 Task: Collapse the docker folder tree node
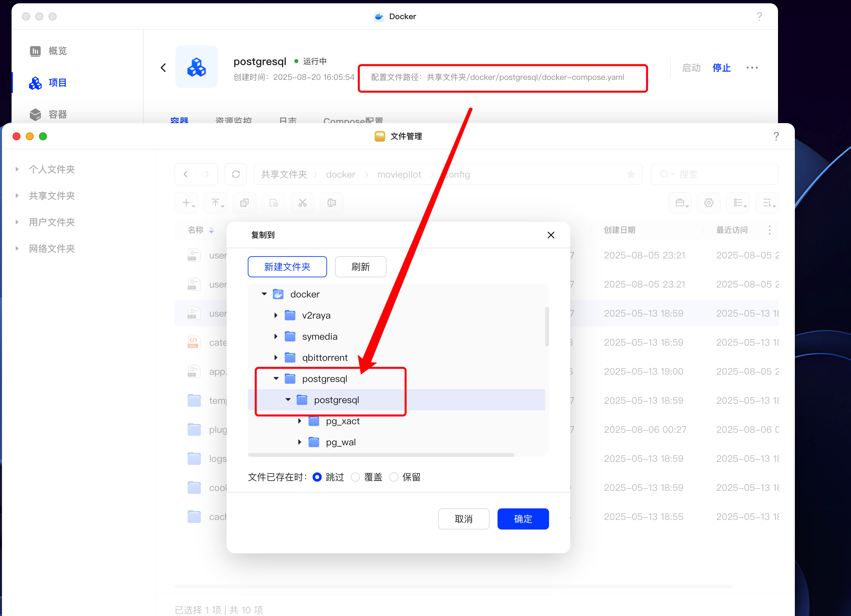(264, 294)
